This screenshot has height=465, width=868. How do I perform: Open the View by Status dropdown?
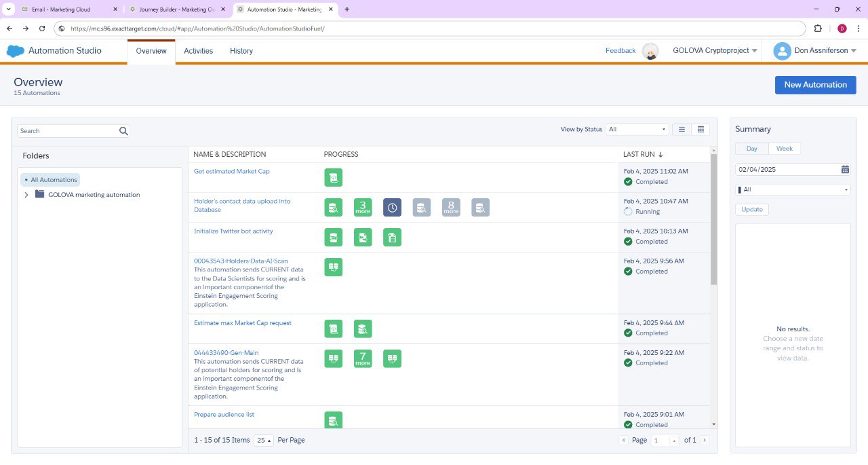[637, 130]
